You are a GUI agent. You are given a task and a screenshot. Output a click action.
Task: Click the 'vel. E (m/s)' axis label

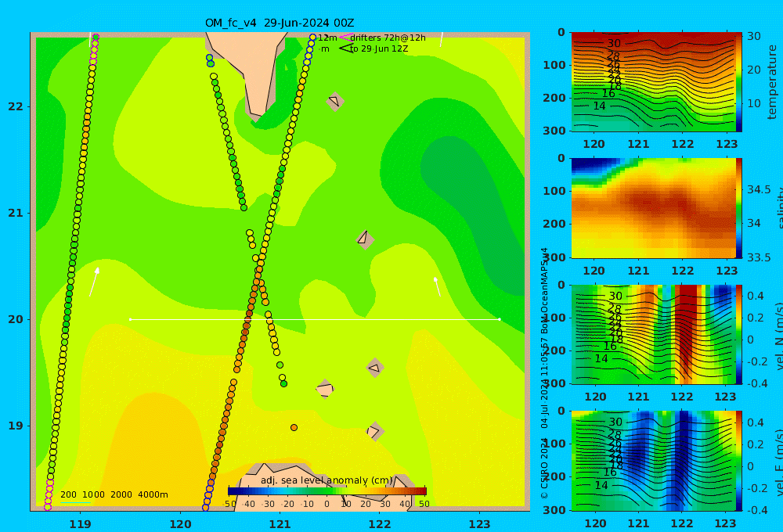778,462
